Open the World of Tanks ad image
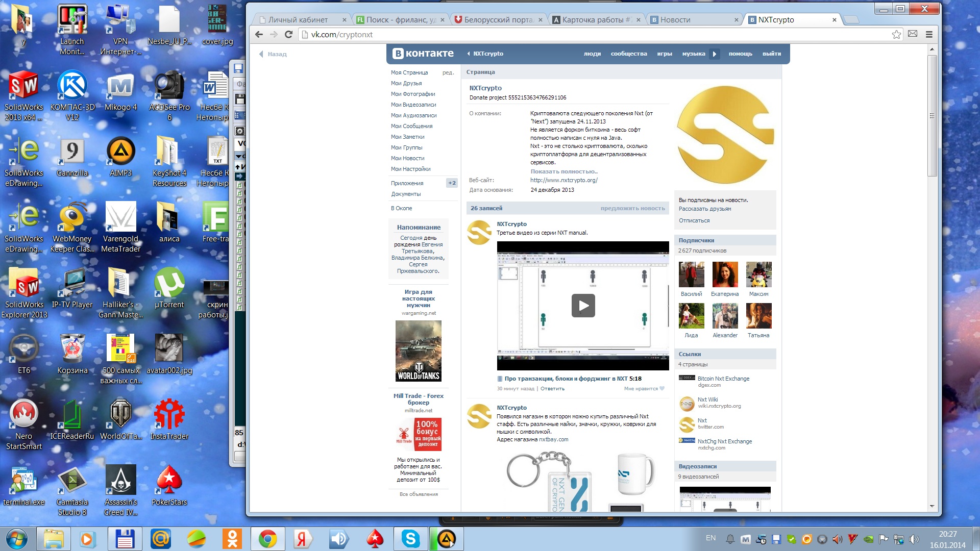The height and width of the screenshot is (551, 980). point(418,351)
